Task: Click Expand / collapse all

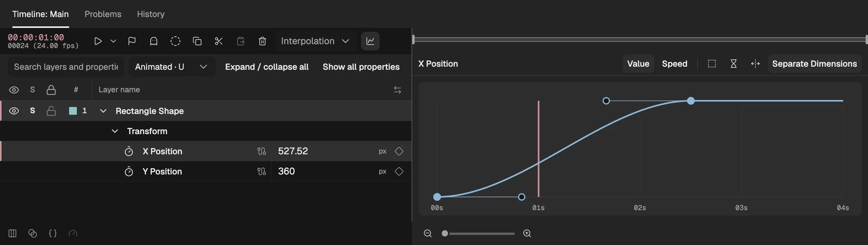Action: click(x=267, y=67)
